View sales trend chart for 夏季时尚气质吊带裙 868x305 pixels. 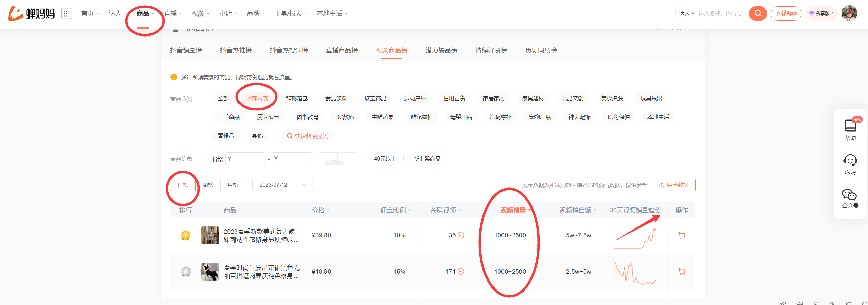pyautogui.click(x=635, y=273)
